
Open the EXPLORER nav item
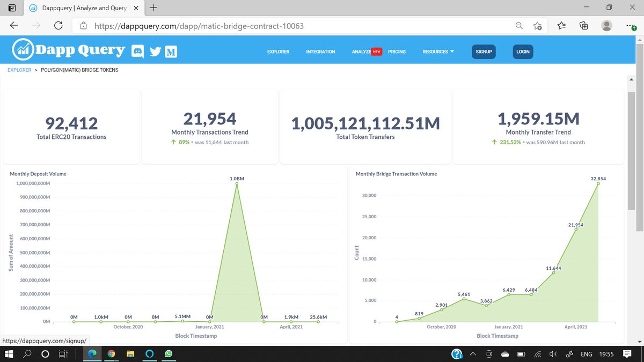(x=279, y=51)
